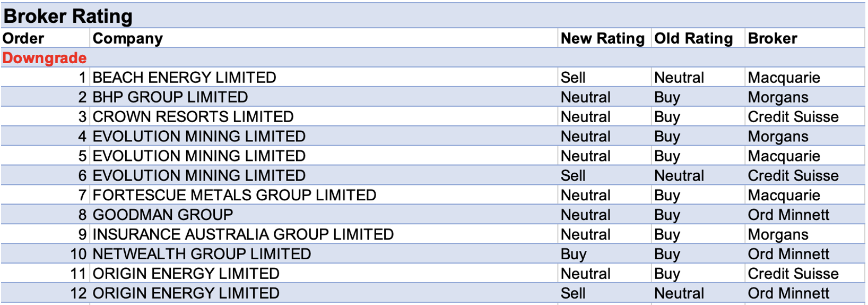Select the BEACH ENERGY LIMITED cell

(184, 78)
